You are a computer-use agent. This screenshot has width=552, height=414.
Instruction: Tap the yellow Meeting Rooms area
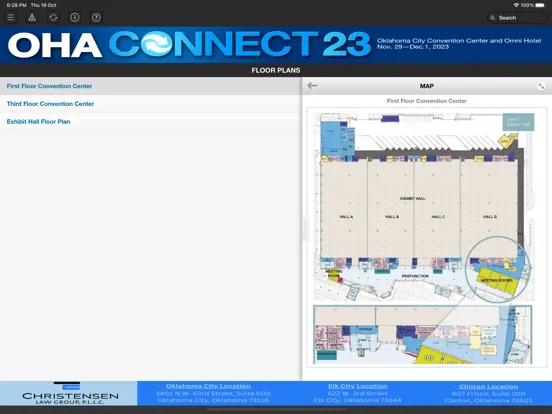[x=496, y=280]
